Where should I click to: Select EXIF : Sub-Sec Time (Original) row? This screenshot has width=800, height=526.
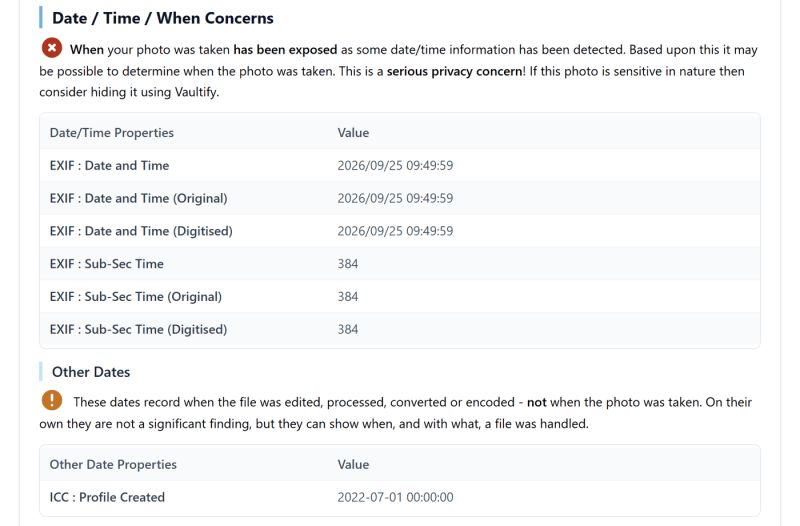[x=399, y=296]
